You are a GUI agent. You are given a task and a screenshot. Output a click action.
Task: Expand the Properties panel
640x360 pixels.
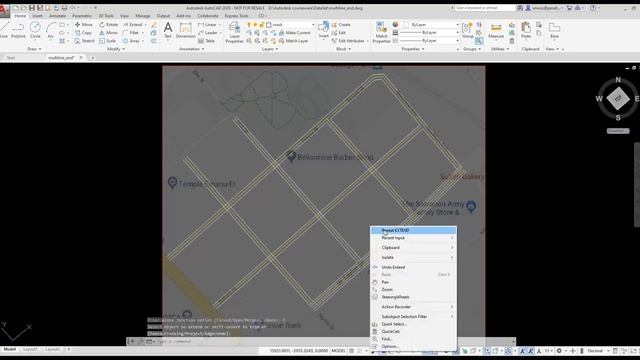(x=413, y=49)
